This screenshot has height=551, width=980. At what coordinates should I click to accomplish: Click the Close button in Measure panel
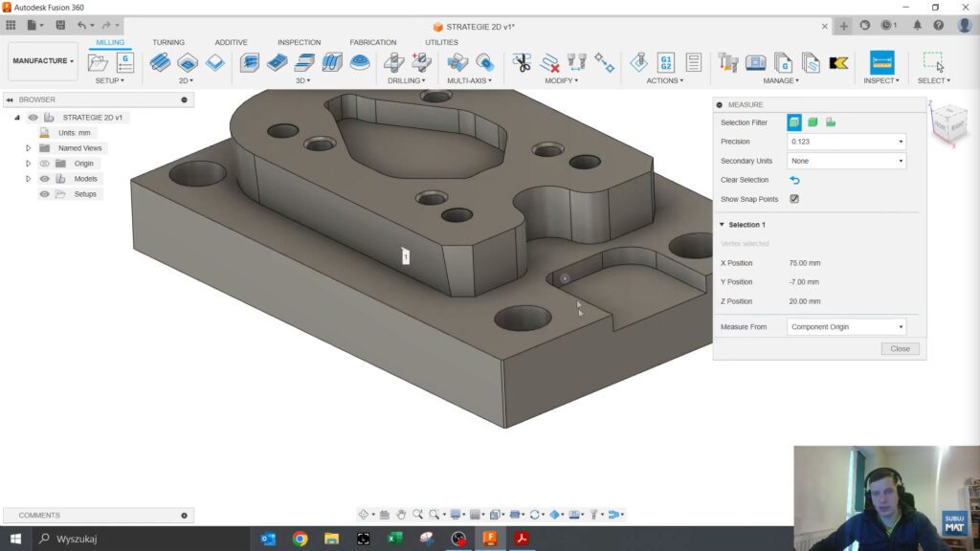pos(900,349)
